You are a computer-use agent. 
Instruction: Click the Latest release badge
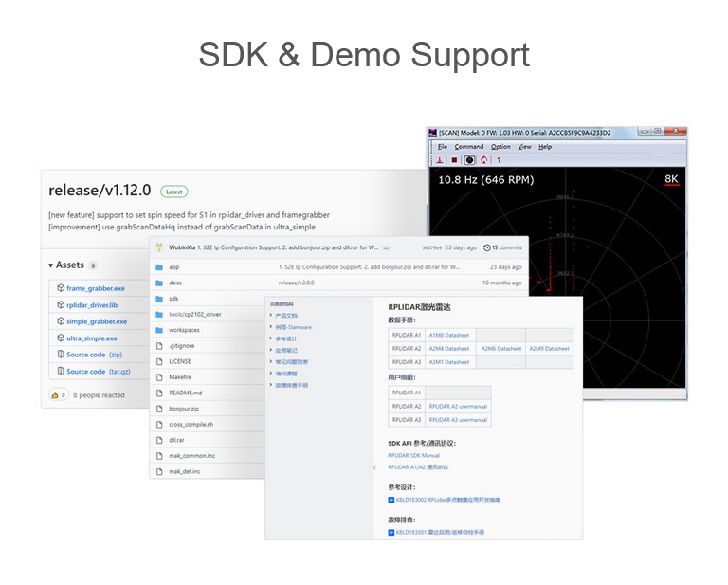(x=174, y=192)
